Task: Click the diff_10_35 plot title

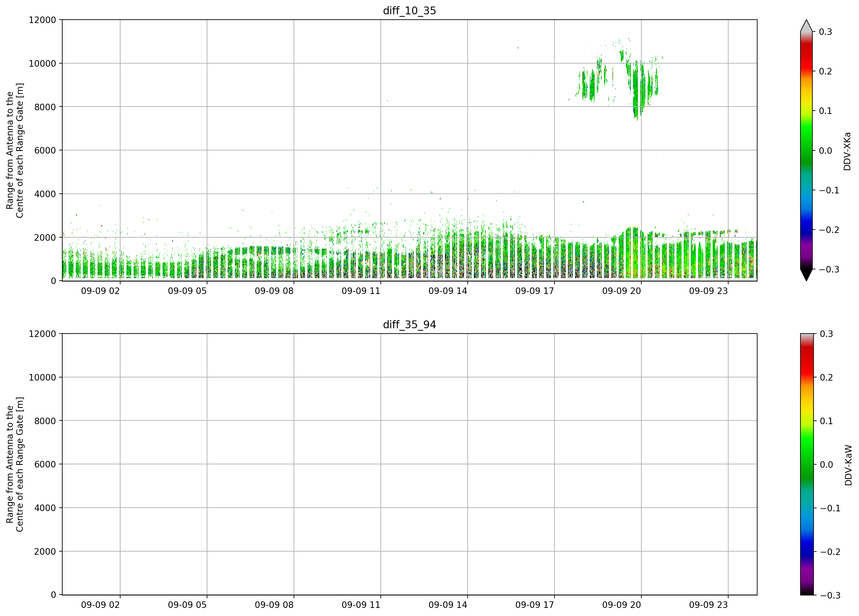Action: (x=409, y=11)
